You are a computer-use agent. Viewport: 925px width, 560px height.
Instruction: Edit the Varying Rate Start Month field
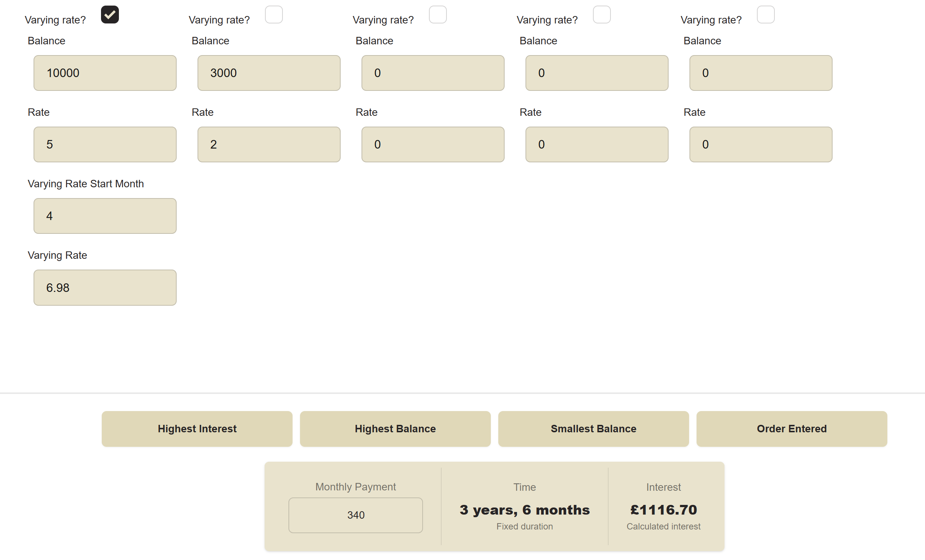tap(105, 216)
